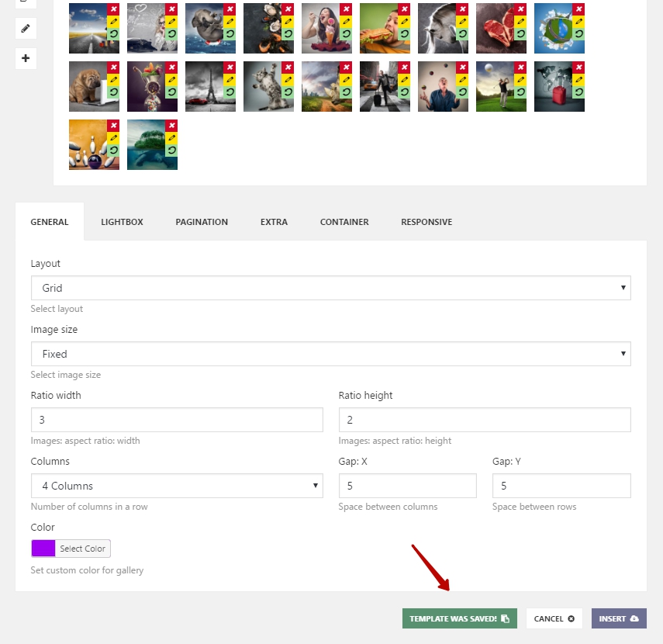Screen dimensions: 663x644
Task: Click the Select Color button
Action: [x=82, y=549]
